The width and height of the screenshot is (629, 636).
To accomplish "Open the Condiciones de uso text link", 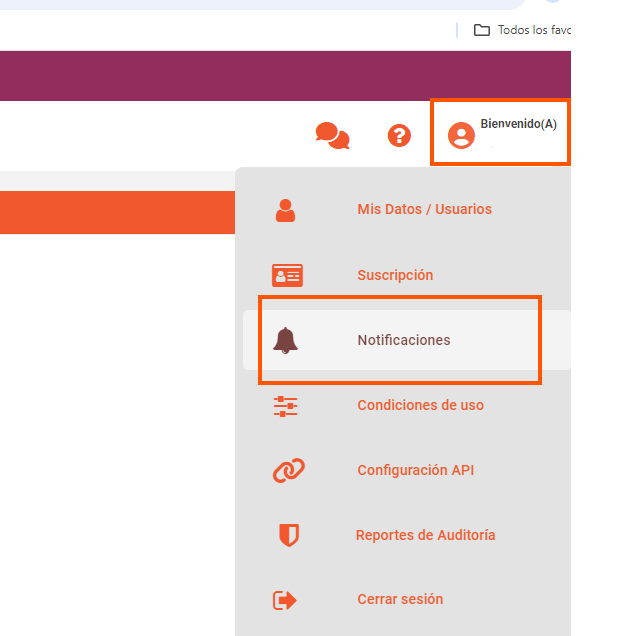I will click(420, 406).
